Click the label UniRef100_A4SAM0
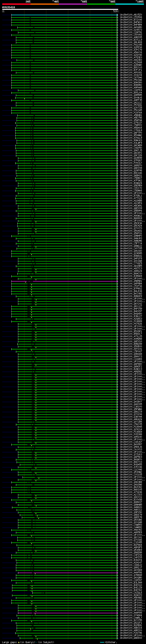This screenshot has height=644, width=146. pyautogui.click(x=131, y=27)
